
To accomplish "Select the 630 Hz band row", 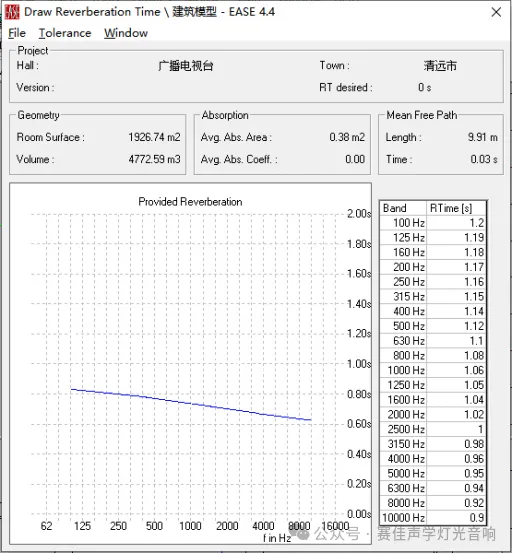I will point(433,341).
